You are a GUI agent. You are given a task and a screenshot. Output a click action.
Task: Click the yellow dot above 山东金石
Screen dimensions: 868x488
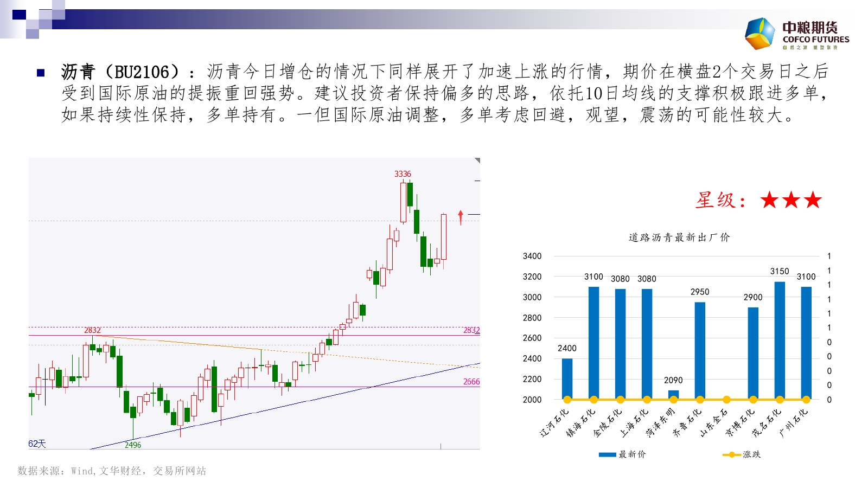tap(726, 400)
